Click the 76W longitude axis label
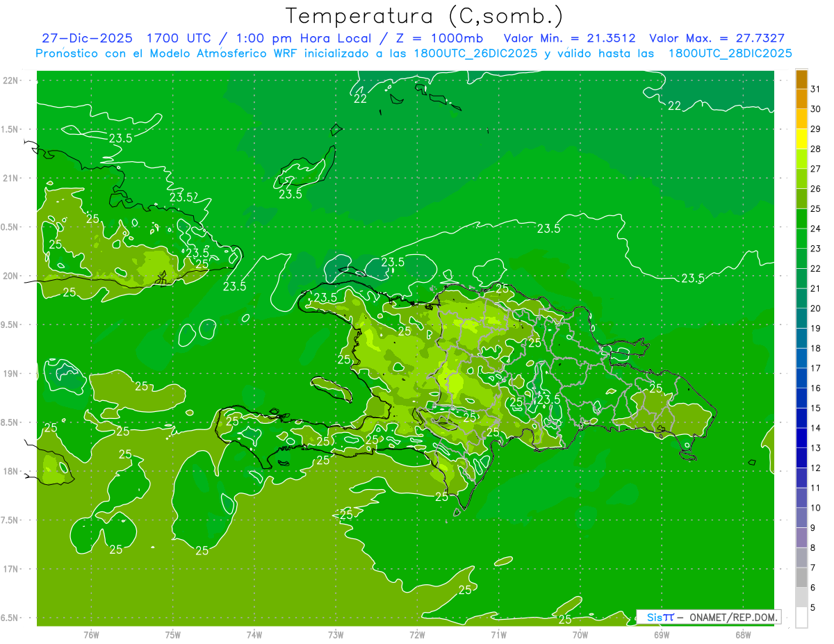 coord(91,634)
